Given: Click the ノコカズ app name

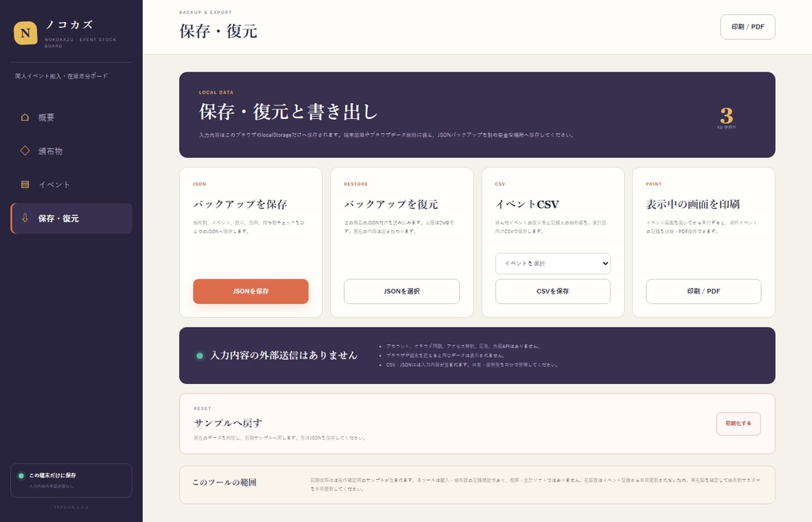Looking at the screenshot, I should click(69, 25).
